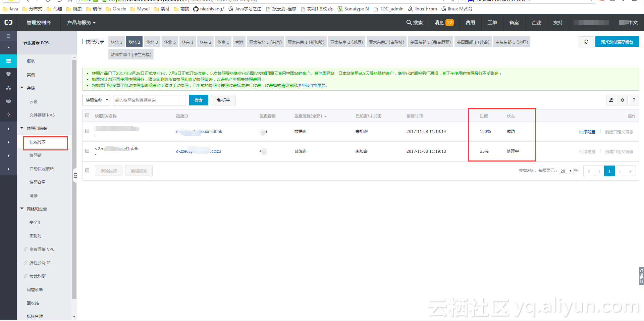Open 安全组 in the left navigation
The width and height of the screenshot is (644, 321).
(x=36, y=222)
